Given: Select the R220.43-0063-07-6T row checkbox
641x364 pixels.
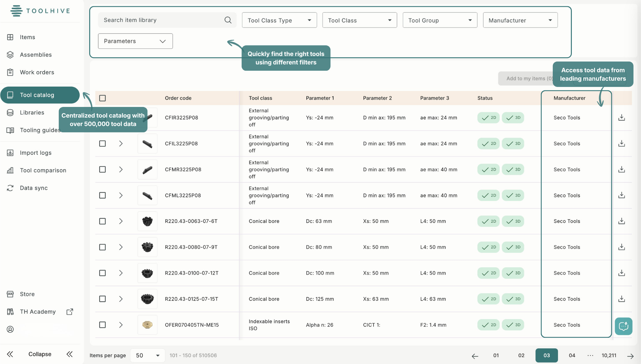Looking at the screenshot, I should [x=102, y=221].
